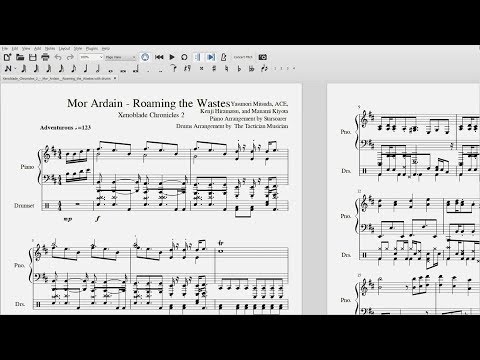Open the File menu
The image size is (480, 360).
5,49
